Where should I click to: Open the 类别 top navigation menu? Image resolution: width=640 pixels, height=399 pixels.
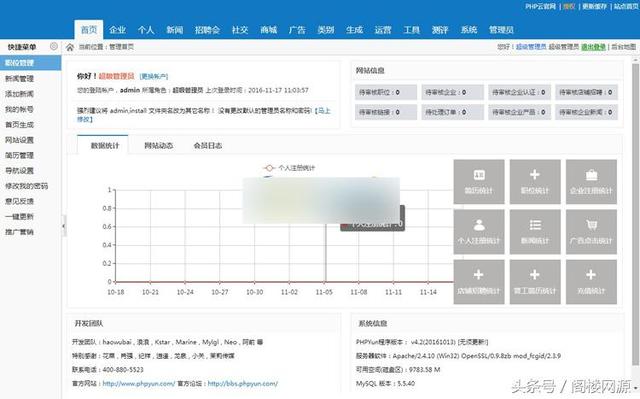[x=326, y=30]
